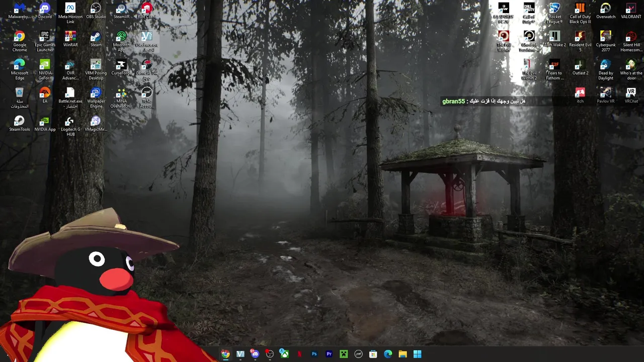Launch Photoshop from the taskbar
The image size is (644, 362).
click(x=314, y=354)
